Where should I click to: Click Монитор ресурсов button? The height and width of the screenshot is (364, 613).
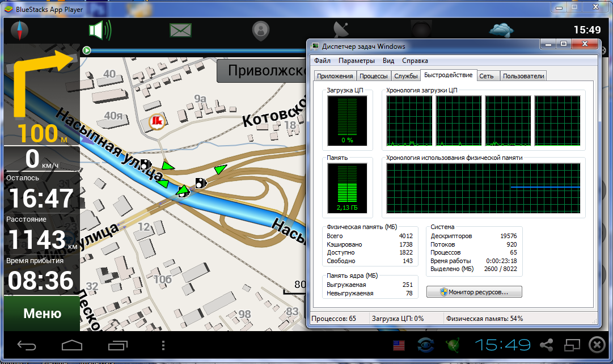[x=474, y=292]
